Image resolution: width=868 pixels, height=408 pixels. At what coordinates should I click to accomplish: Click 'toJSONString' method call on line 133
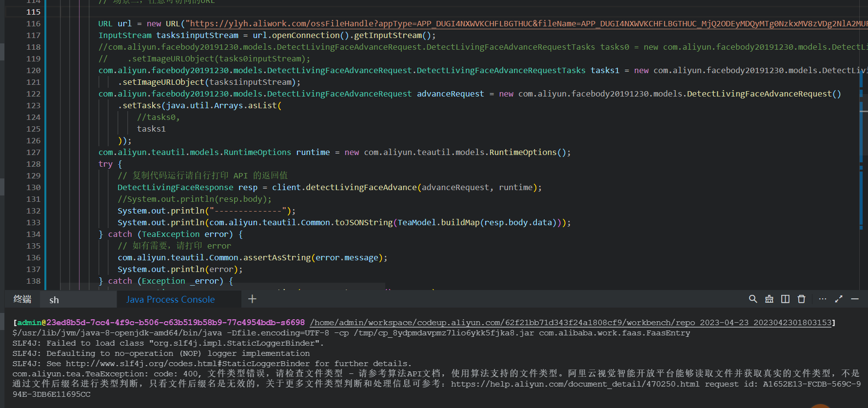[364, 223]
